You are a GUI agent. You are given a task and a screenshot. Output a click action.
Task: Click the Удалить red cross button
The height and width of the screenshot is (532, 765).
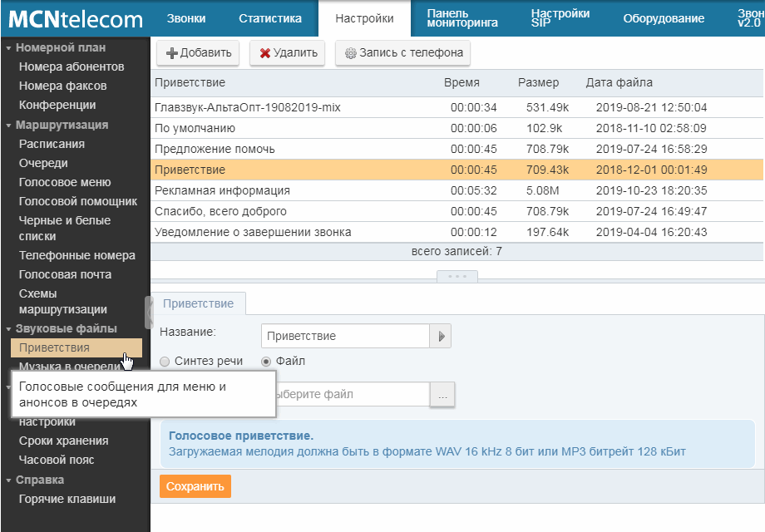[x=288, y=53]
